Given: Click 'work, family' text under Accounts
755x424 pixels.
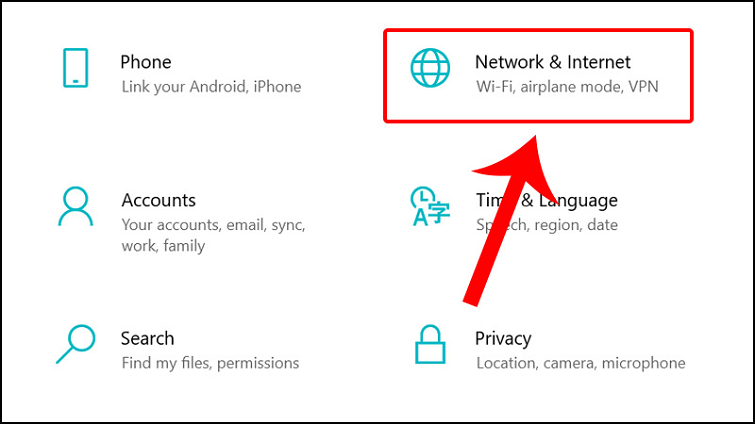Looking at the screenshot, I should (x=163, y=246).
